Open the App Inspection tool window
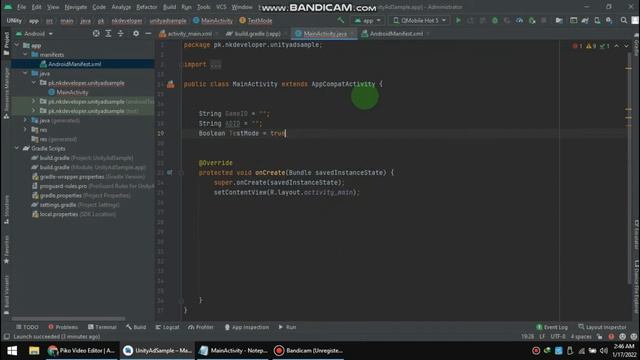This screenshot has width=640, height=360. point(247,327)
